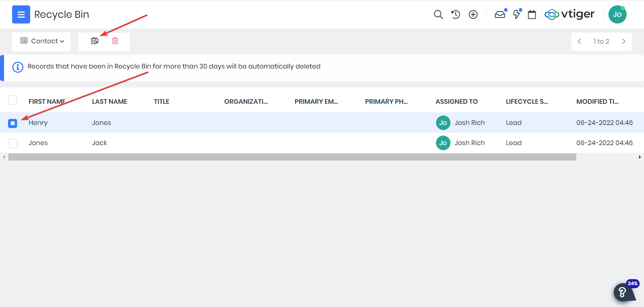This screenshot has height=307, width=644.
Task: Sort by the LAST NAME column header
Action: 109,101
